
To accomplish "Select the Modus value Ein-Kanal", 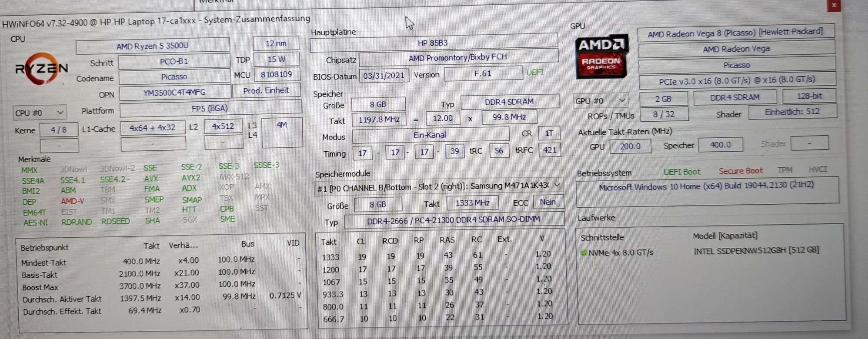I will (x=430, y=135).
